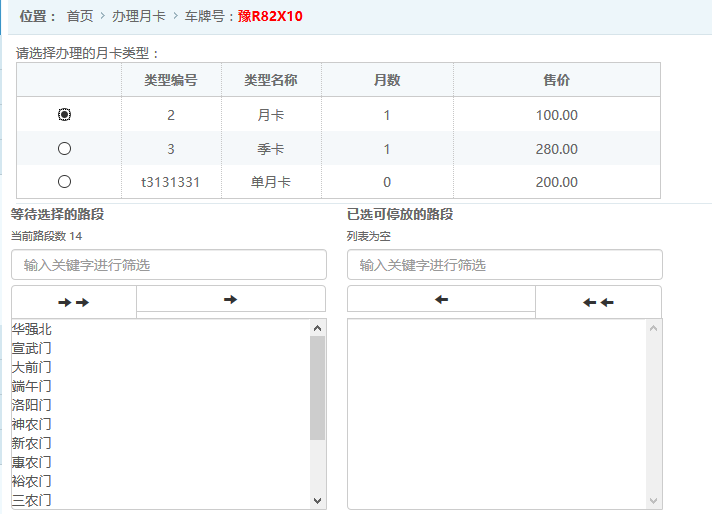Click the move-all-right double arrow button
This screenshot has height=514, width=712.
click(74, 302)
